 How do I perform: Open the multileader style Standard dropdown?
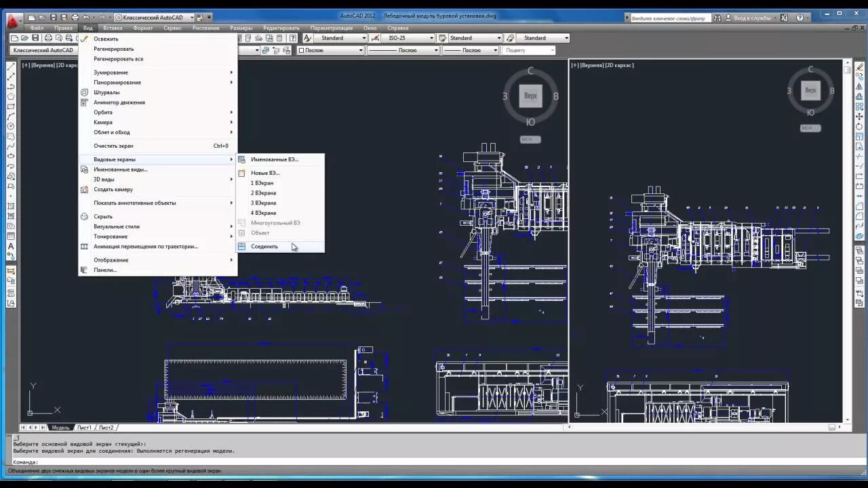[542, 38]
